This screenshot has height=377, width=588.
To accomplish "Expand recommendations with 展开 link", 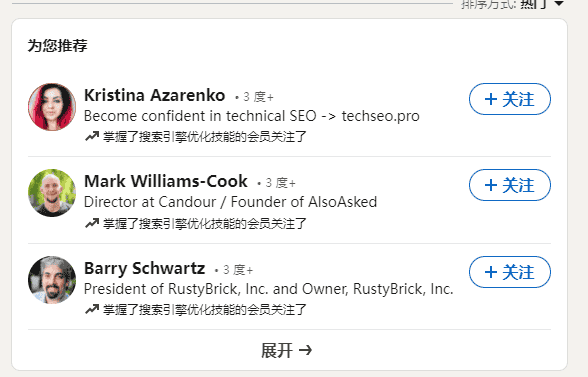I will [x=286, y=350].
